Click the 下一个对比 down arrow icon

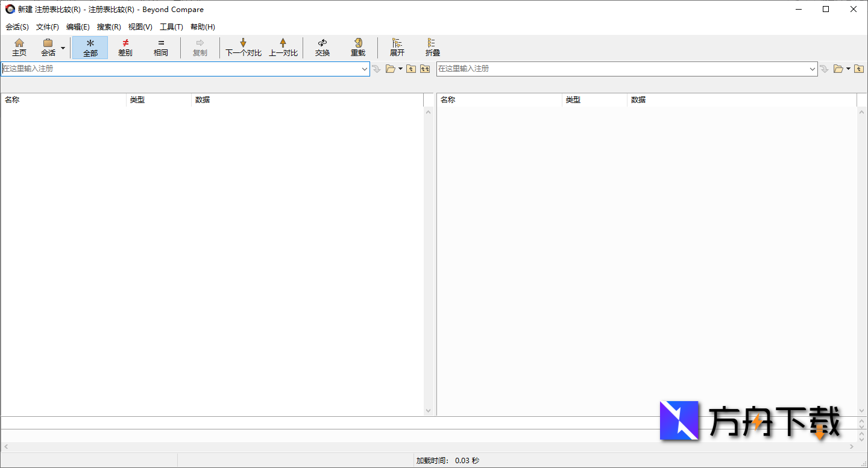[243, 43]
